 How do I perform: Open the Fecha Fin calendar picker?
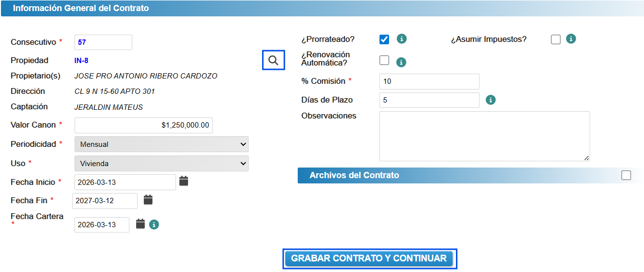[x=148, y=200]
